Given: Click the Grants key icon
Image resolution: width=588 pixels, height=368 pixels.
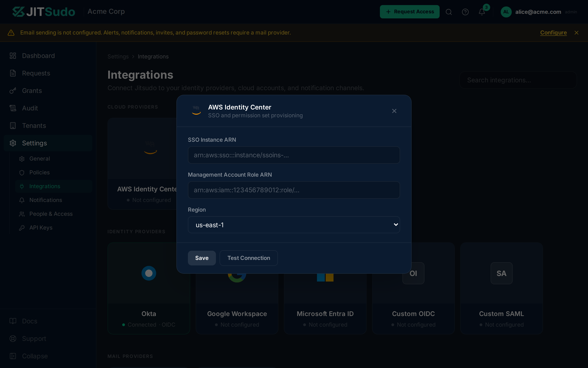Looking at the screenshot, I should click(13, 91).
